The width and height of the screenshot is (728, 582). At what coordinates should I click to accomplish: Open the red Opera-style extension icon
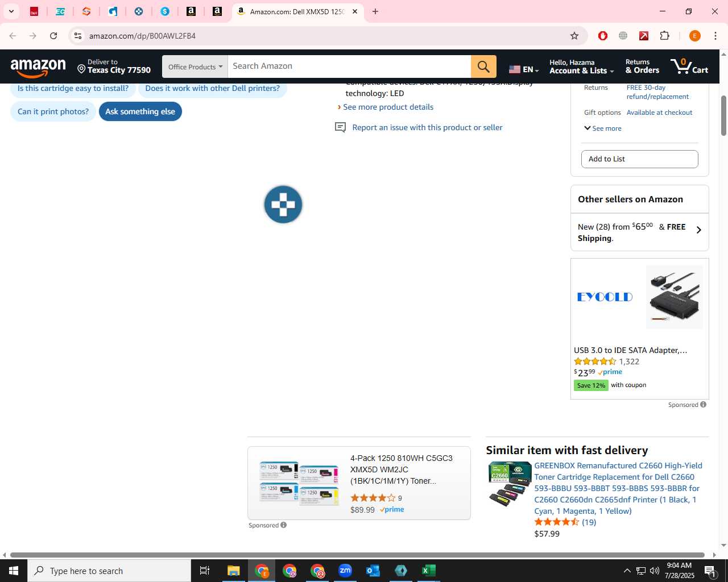[x=603, y=36]
